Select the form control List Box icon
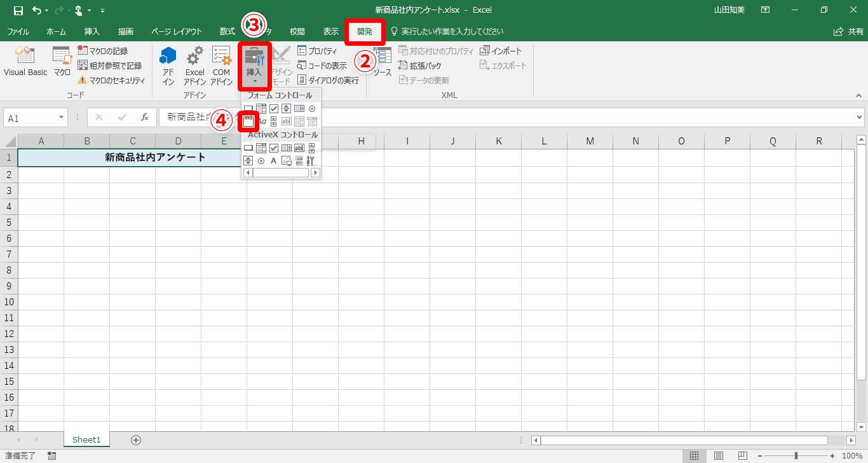 point(299,109)
